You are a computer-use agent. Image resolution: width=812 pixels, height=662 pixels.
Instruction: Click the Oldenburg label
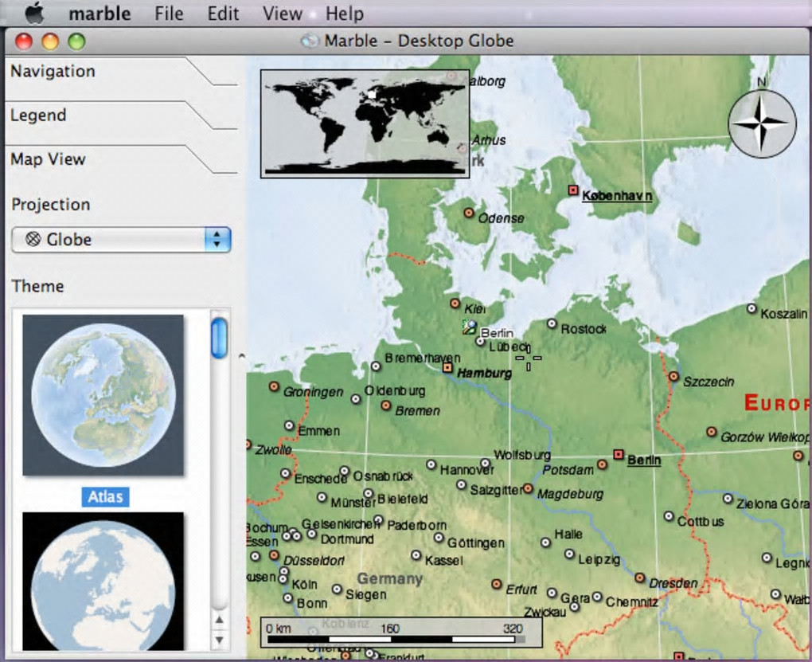(395, 390)
